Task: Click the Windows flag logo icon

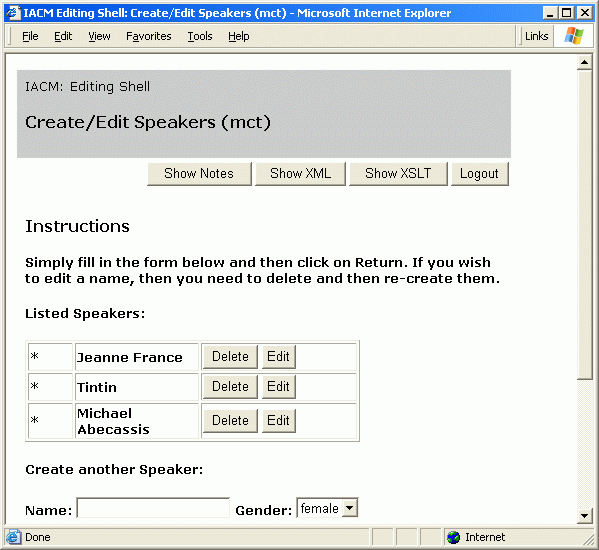Action: [574, 36]
